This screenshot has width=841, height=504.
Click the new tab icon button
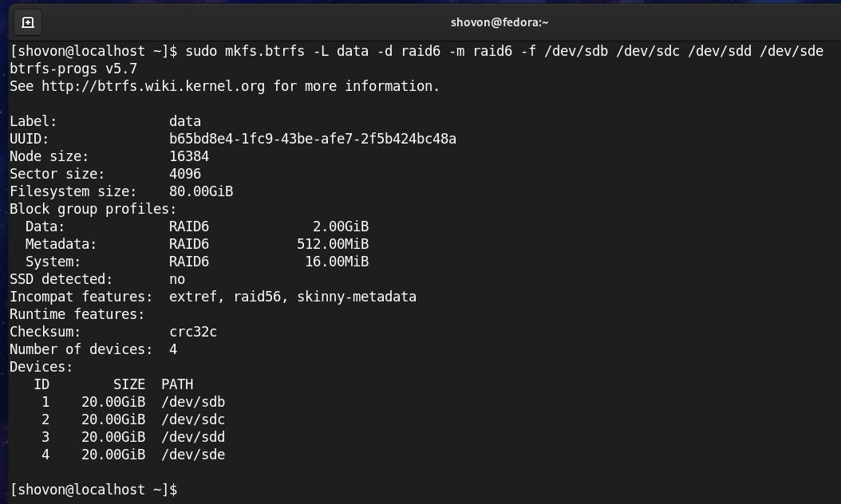click(x=27, y=22)
